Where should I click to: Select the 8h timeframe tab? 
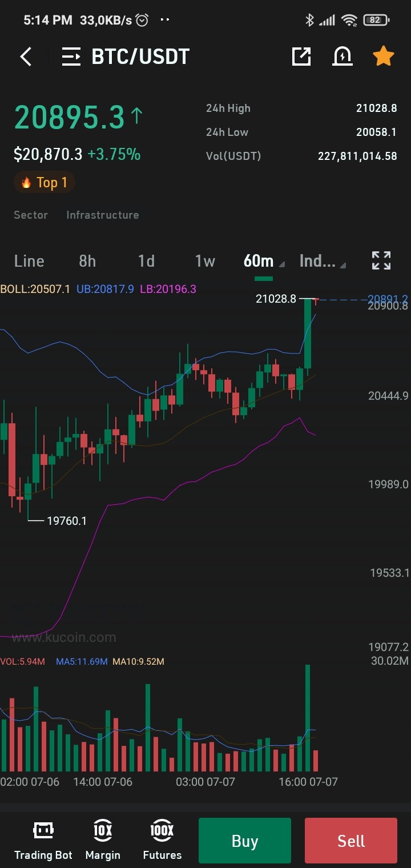(87, 261)
